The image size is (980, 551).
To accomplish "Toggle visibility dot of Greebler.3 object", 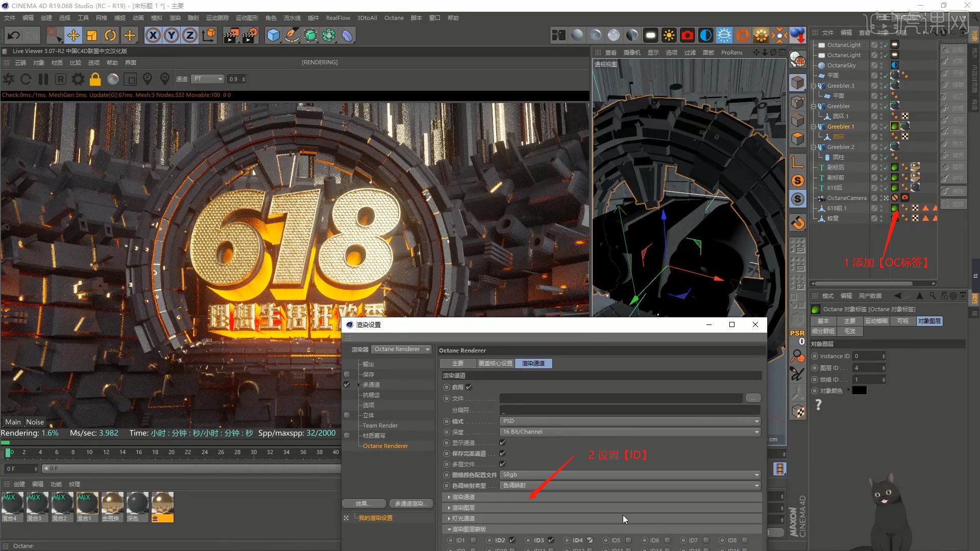I will coord(881,83).
